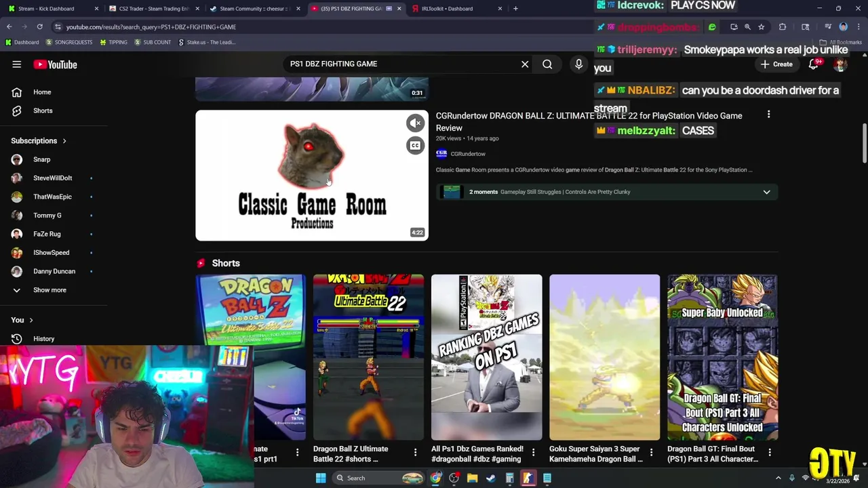The image size is (868, 488).
Task: Open options for Dragon Ball Z Ultimate Battle 22 short
Action: (x=415, y=452)
